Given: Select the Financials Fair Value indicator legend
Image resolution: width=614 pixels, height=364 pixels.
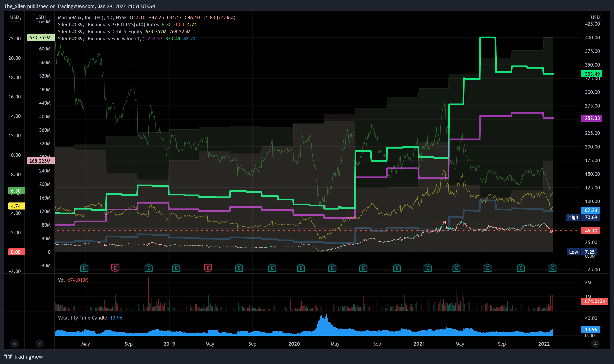Looking at the screenshot, I should pyautogui.click(x=101, y=39).
